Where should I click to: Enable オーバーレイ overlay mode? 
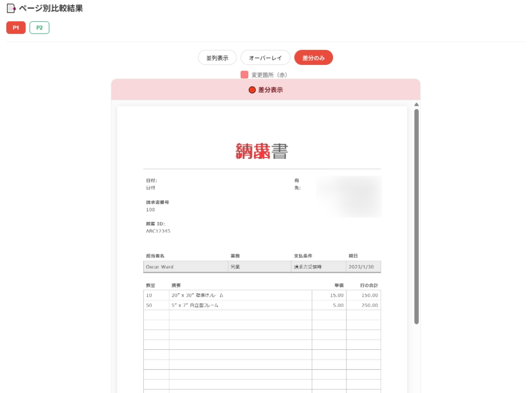265,57
